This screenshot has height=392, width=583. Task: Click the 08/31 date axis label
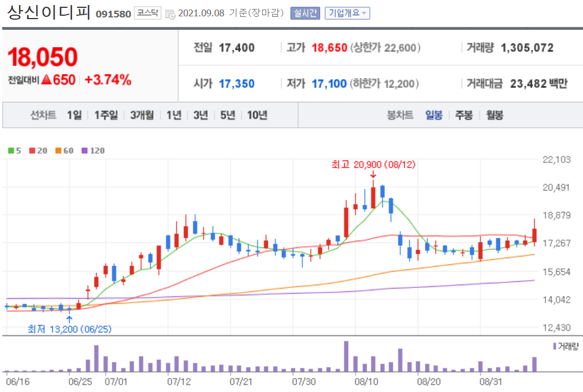click(x=491, y=382)
